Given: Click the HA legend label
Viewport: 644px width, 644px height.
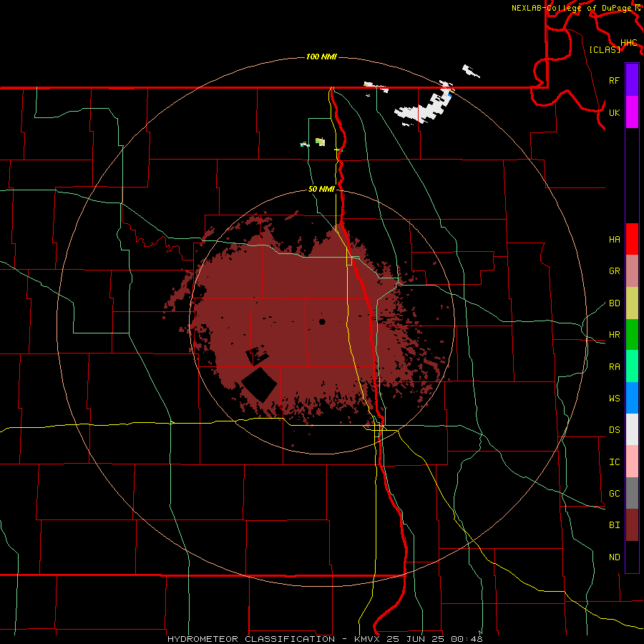Looking at the screenshot, I should [x=614, y=239].
